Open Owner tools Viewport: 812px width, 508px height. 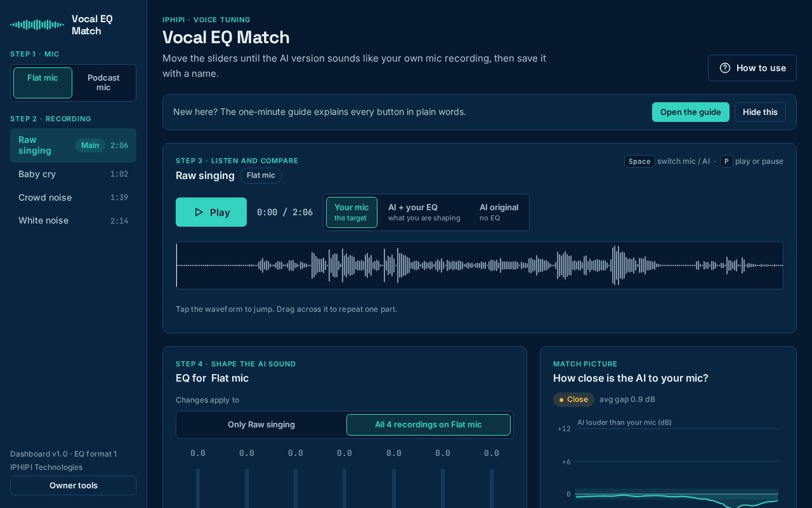click(x=73, y=485)
